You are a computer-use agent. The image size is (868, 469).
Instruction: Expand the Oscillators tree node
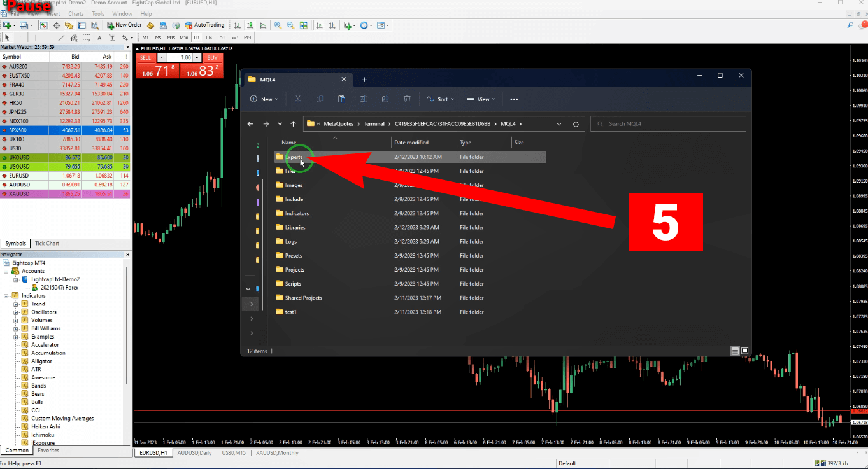point(16,312)
